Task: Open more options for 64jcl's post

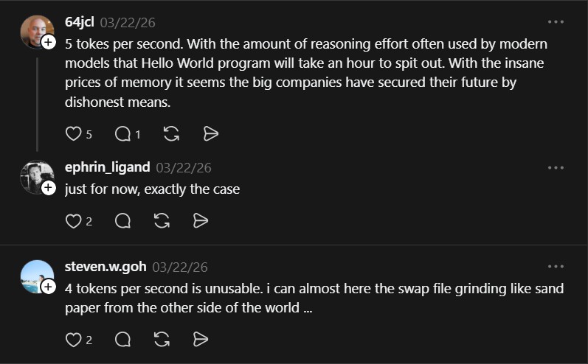Action: 556,22
